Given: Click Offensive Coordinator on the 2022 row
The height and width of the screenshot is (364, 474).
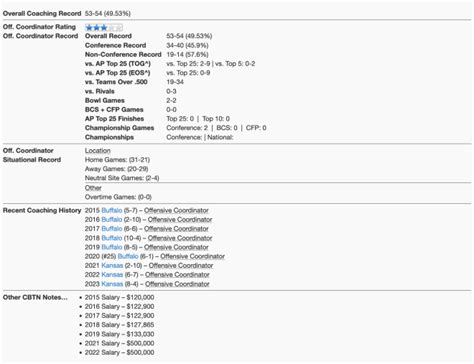Looking at the screenshot, I should coord(177,275).
